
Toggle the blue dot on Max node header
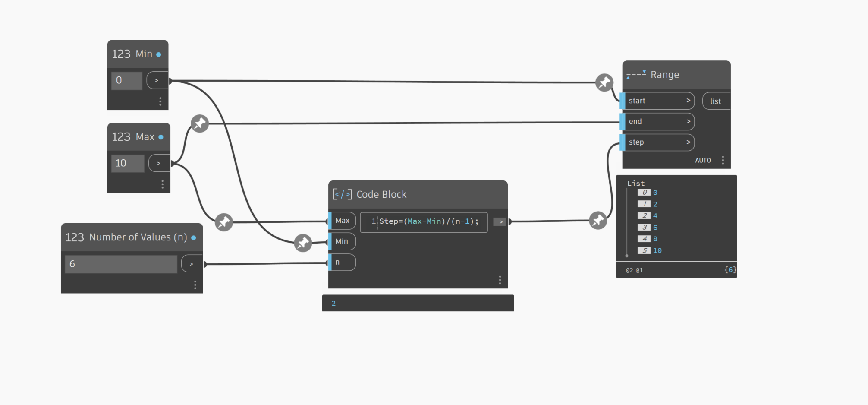click(x=161, y=137)
